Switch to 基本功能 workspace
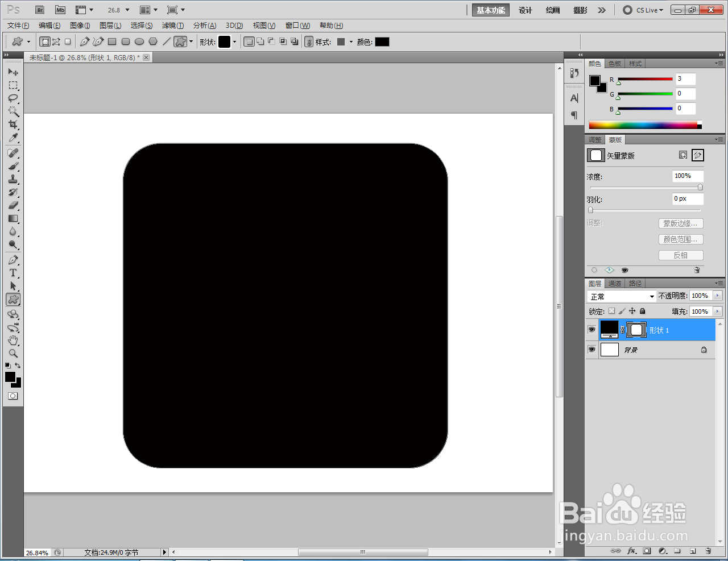This screenshot has width=728, height=561. click(x=491, y=10)
